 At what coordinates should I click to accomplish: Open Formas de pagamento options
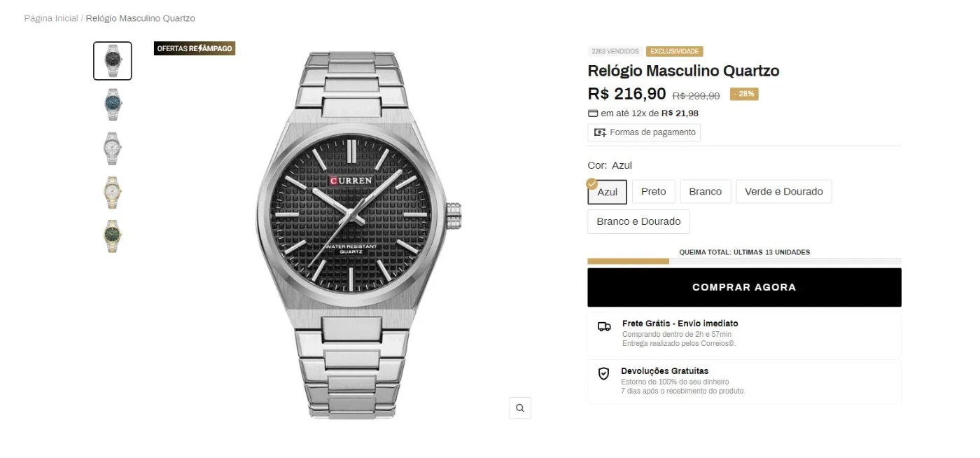pyautogui.click(x=644, y=132)
